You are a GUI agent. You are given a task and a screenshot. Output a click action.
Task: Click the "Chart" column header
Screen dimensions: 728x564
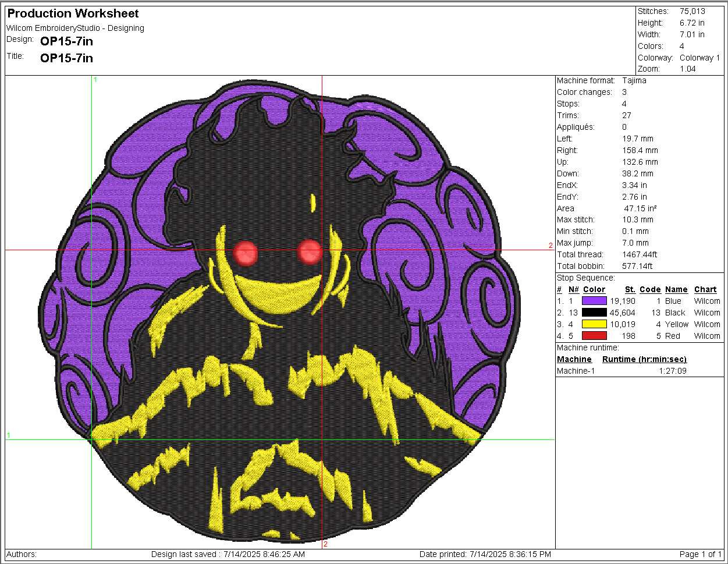705,289
